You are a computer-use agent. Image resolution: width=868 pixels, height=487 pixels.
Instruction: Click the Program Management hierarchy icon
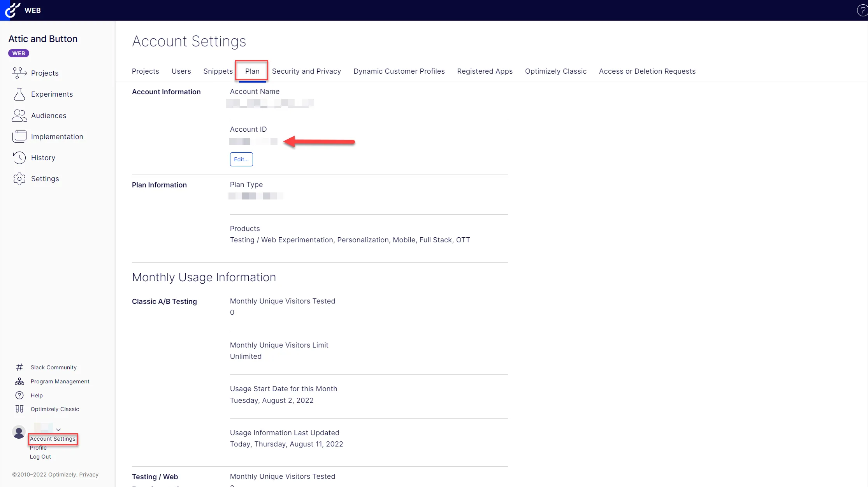tap(19, 381)
